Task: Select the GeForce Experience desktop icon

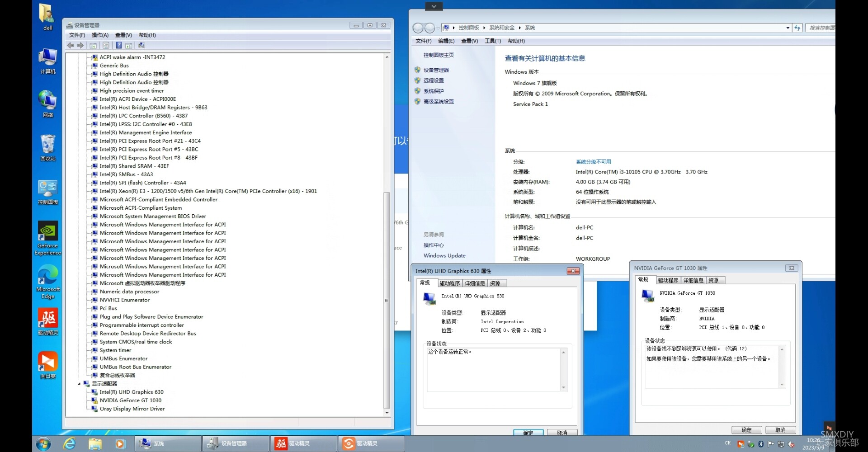Action: coord(47,238)
